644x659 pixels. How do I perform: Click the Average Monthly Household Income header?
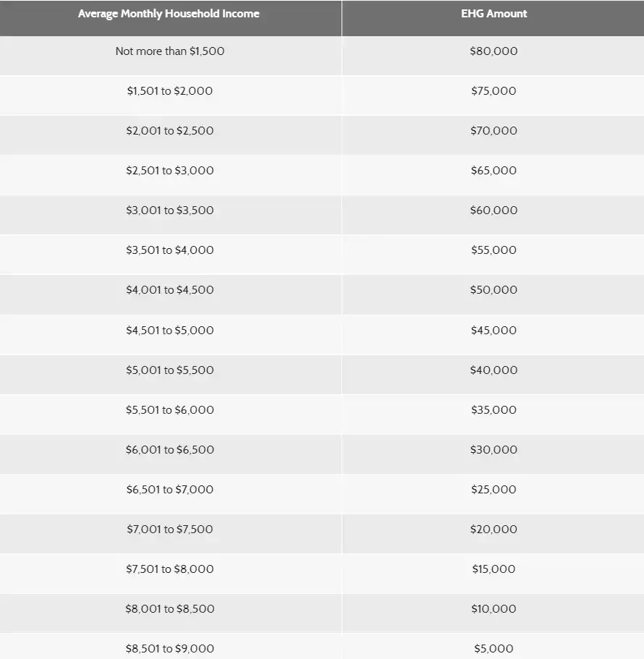point(169,14)
